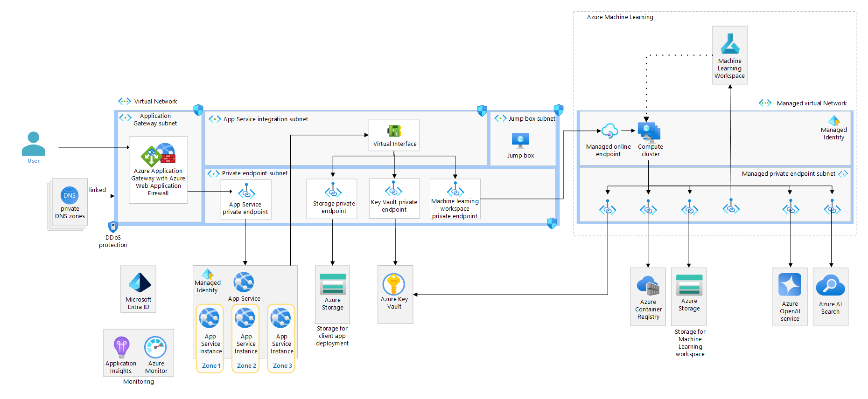Click the Managed online endpoint icon

tap(609, 131)
